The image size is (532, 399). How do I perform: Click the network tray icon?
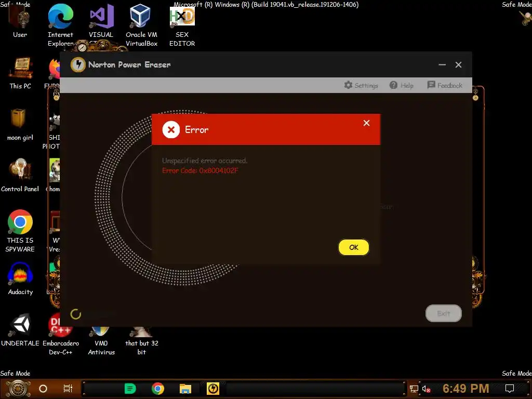tap(414, 389)
